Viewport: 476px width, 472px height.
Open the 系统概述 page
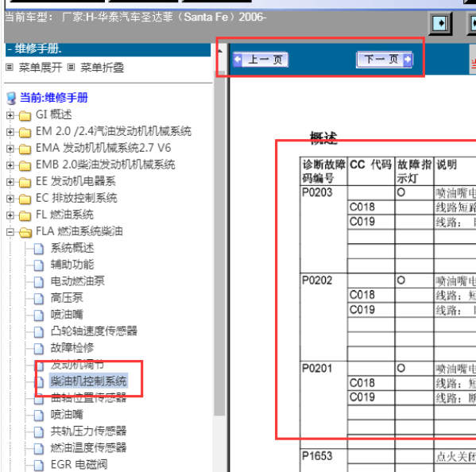pyautogui.click(x=72, y=248)
